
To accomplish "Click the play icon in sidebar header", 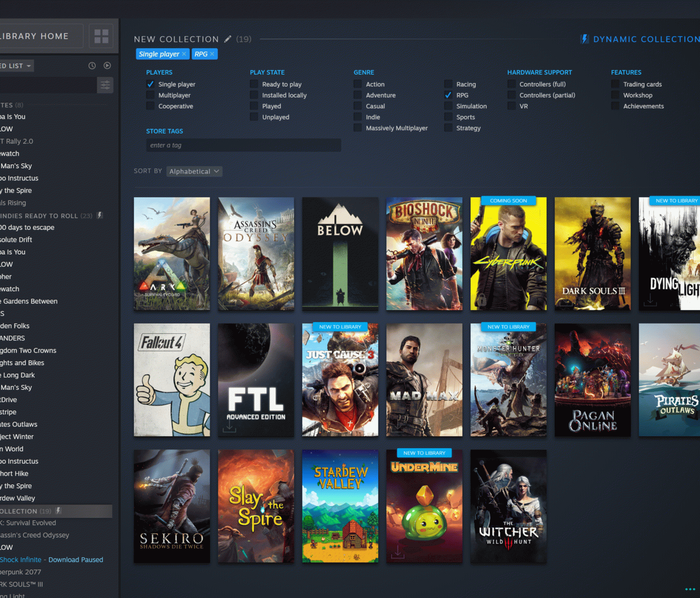I will click(107, 66).
